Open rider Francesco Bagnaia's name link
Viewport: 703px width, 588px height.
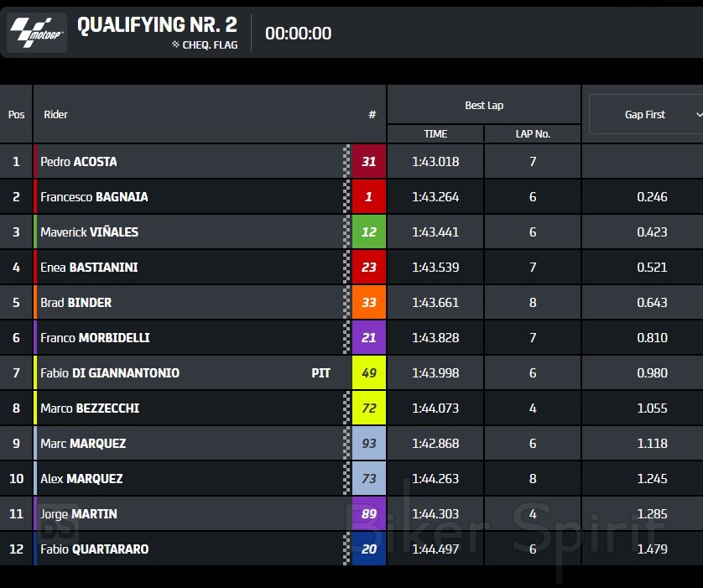coord(94,197)
